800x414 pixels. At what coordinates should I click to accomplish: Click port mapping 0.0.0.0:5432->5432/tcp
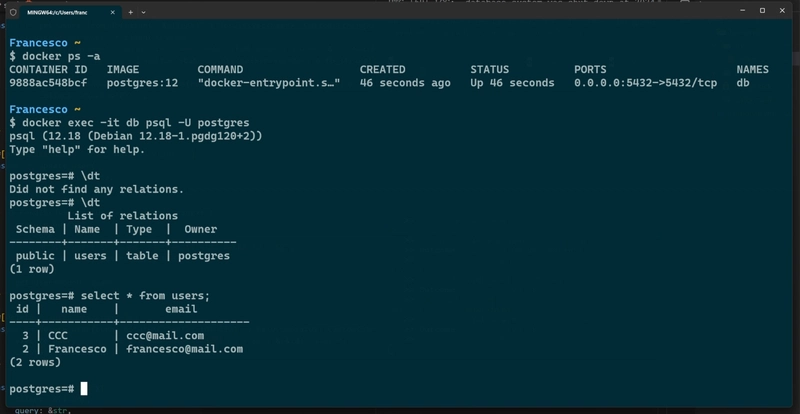tap(645, 83)
